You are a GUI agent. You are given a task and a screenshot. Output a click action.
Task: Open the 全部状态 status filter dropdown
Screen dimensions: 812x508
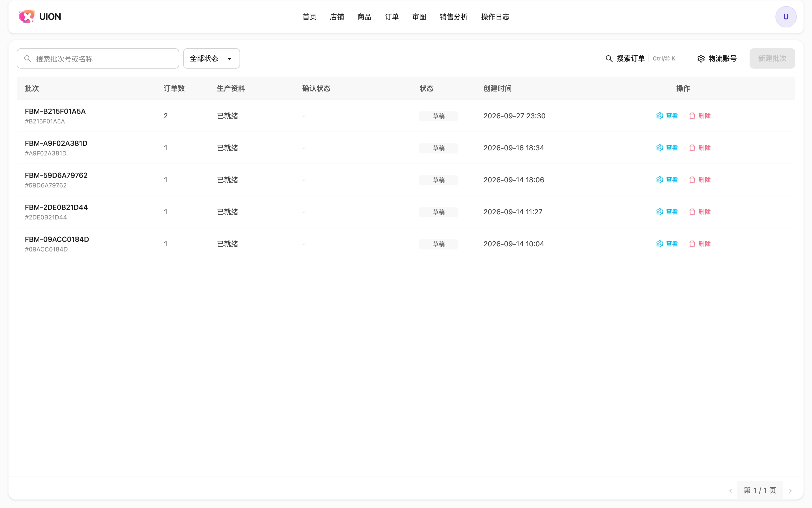point(211,58)
